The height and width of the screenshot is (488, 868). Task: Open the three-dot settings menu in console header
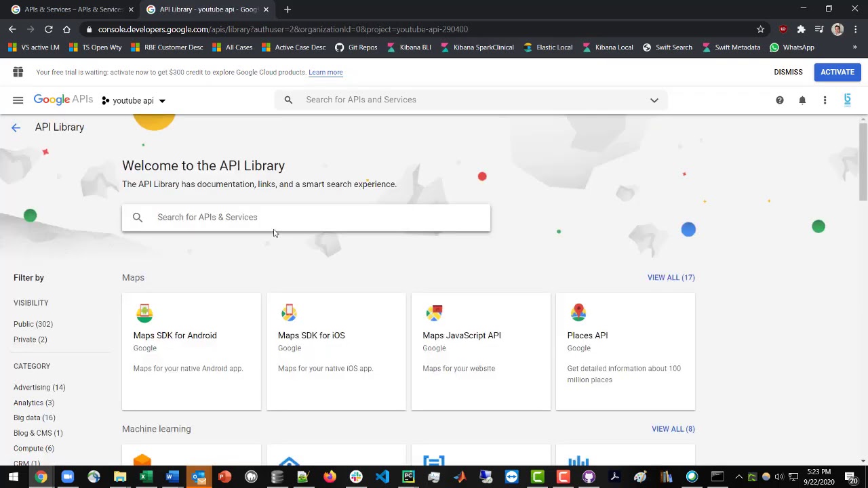coord(825,100)
